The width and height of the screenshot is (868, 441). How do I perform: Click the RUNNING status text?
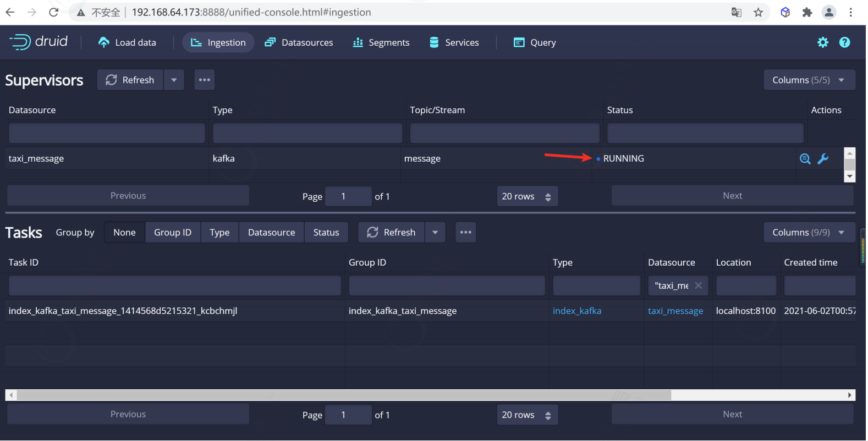(x=624, y=158)
